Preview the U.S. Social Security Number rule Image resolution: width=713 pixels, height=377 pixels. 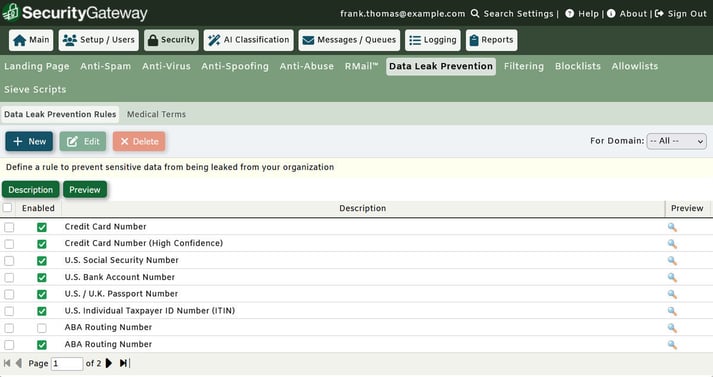(x=672, y=261)
